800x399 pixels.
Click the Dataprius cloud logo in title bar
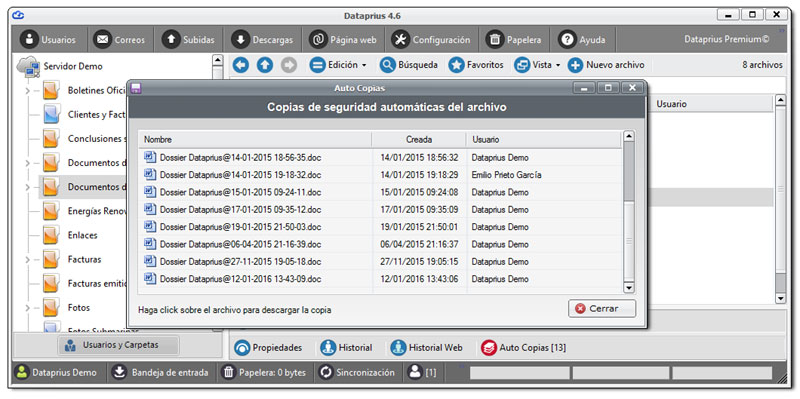coord(18,15)
